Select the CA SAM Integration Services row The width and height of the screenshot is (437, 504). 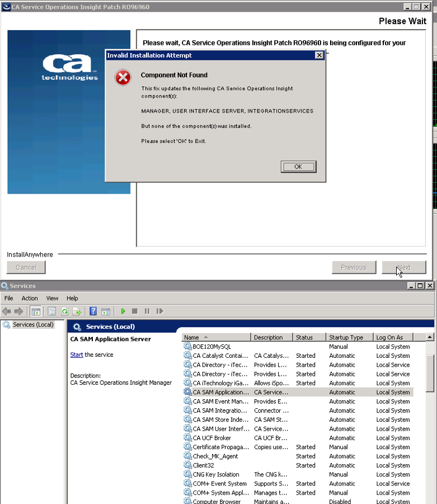click(298, 410)
